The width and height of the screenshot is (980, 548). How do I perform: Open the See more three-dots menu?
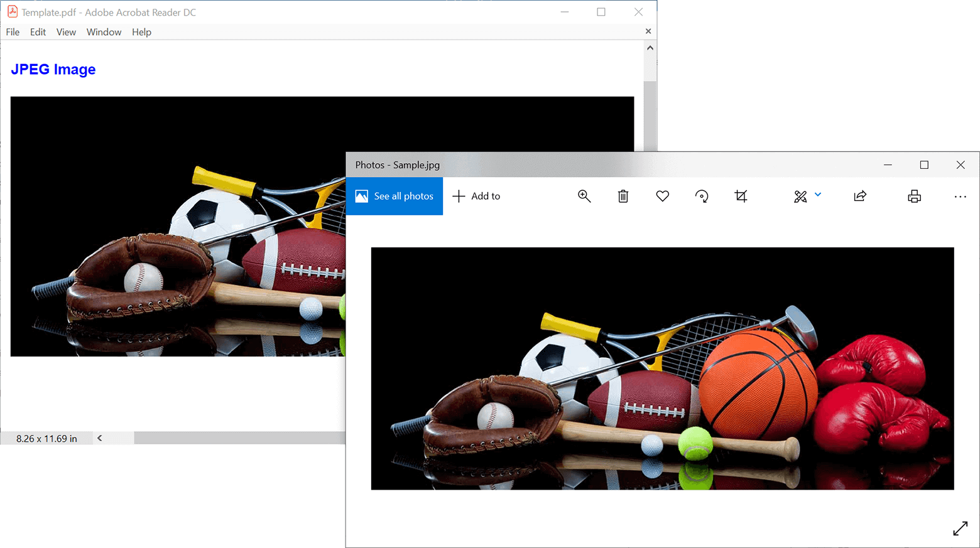[x=960, y=196]
